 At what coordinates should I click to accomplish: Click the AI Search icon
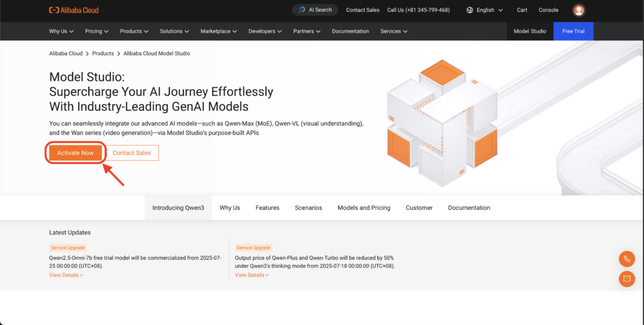tap(302, 10)
